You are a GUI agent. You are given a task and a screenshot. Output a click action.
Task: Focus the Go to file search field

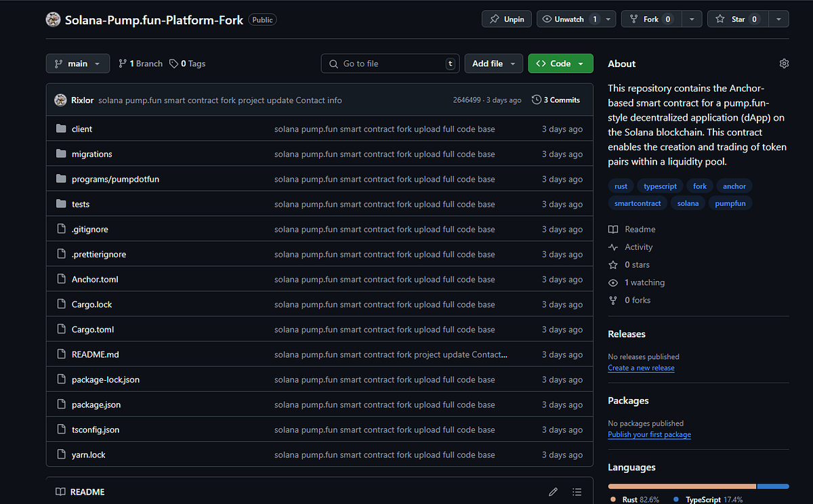(x=390, y=64)
